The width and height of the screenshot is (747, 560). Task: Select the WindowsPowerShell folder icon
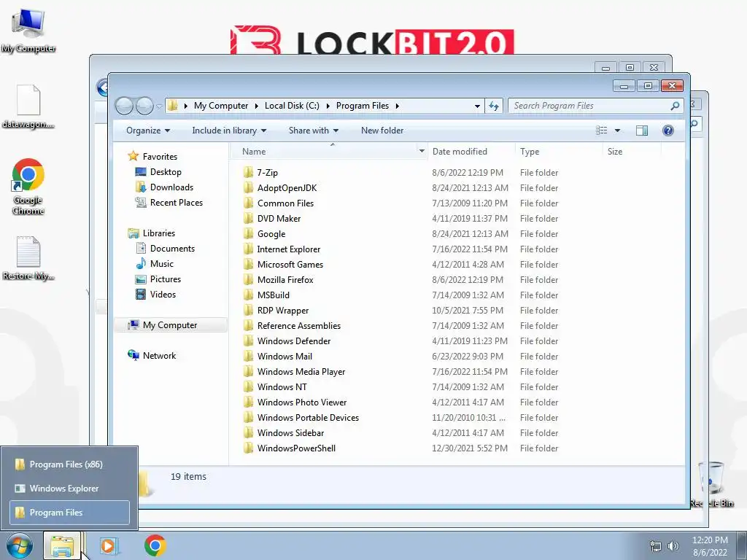248,448
